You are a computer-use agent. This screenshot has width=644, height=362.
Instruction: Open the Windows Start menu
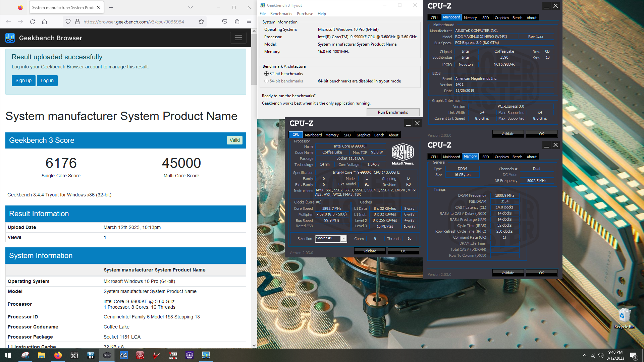click(8, 355)
